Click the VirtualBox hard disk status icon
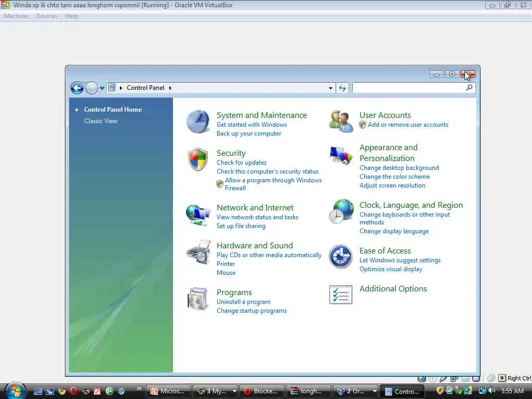 tap(422, 379)
